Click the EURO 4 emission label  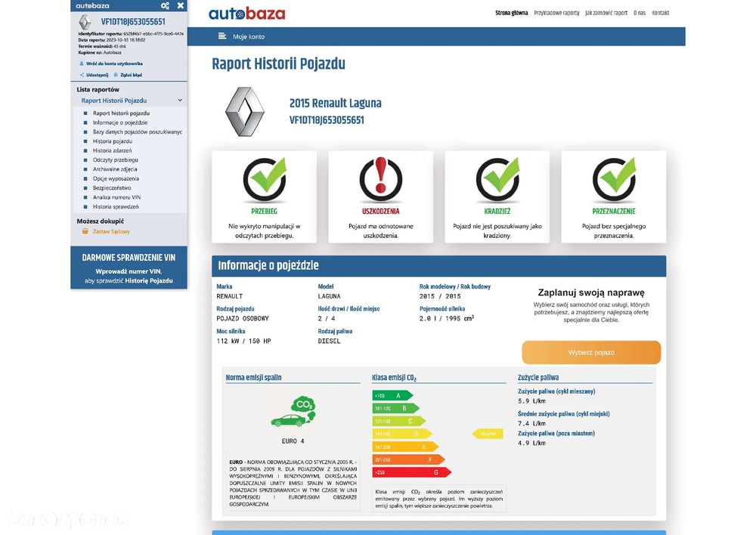tap(293, 441)
